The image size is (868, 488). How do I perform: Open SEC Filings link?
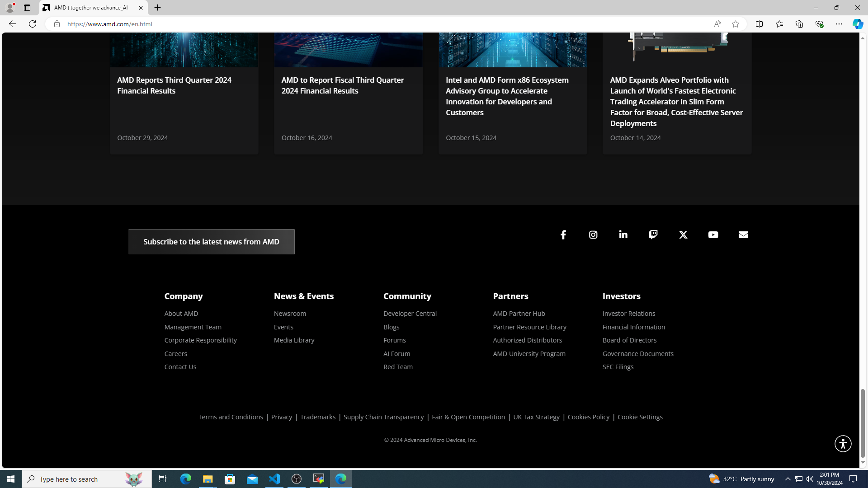coord(618,367)
